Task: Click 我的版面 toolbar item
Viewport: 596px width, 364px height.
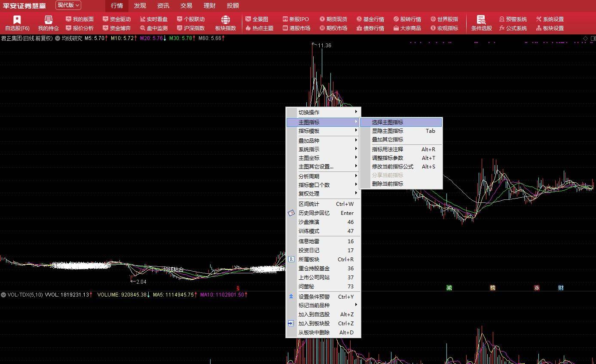Action: 79,19
